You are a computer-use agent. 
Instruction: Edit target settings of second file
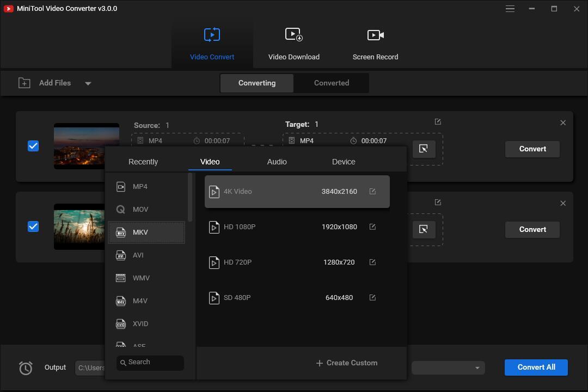tap(438, 202)
